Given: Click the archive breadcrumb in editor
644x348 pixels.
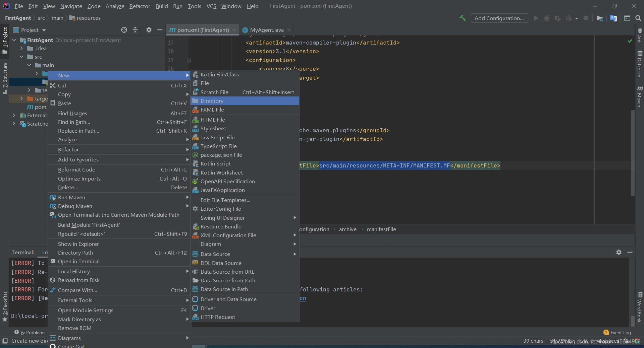Looking at the screenshot, I should pyautogui.click(x=347, y=229).
